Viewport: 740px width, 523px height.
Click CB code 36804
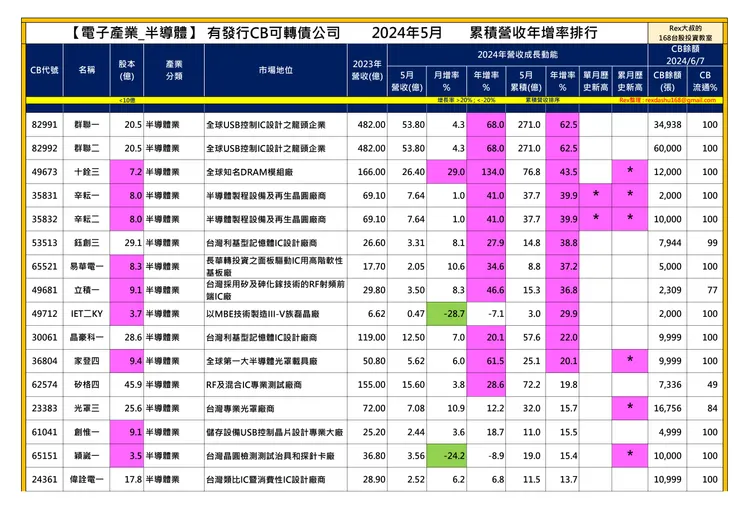pos(44,361)
